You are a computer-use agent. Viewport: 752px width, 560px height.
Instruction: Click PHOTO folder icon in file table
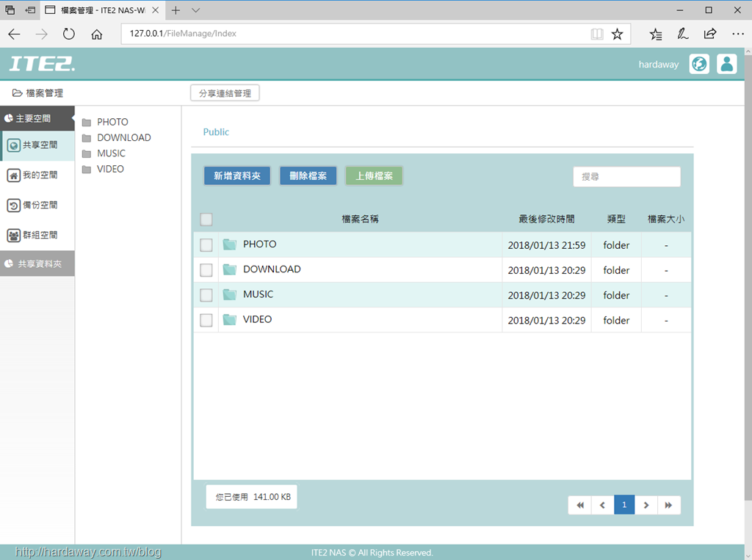pyautogui.click(x=230, y=244)
